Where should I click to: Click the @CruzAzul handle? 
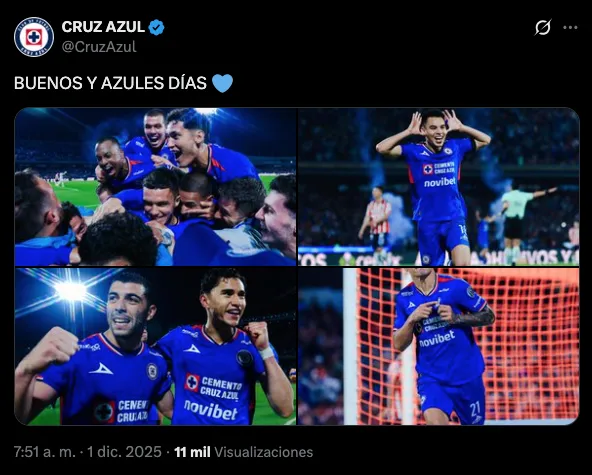(99, 46)
